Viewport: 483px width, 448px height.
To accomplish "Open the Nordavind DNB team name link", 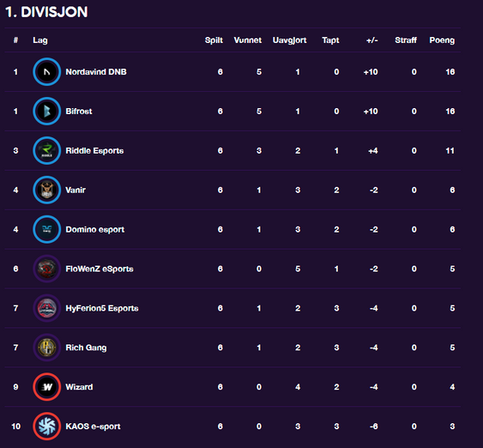I will (96, 72).
